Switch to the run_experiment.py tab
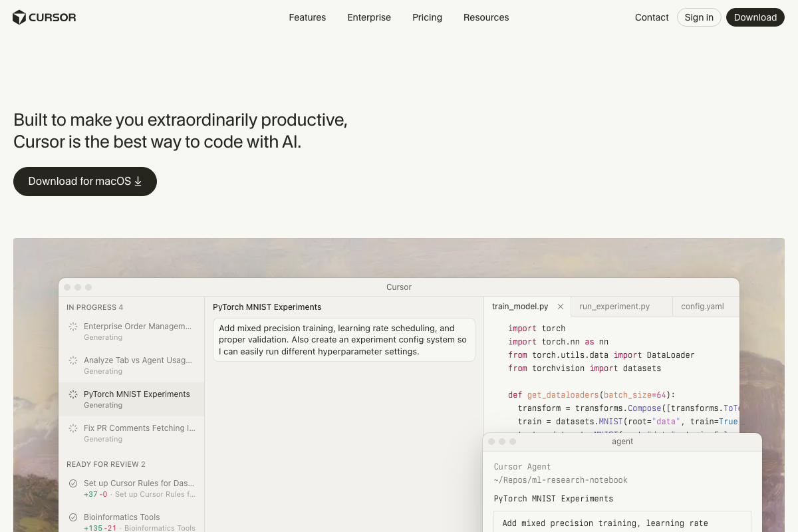The image size is (798, 532). point(614,307)
